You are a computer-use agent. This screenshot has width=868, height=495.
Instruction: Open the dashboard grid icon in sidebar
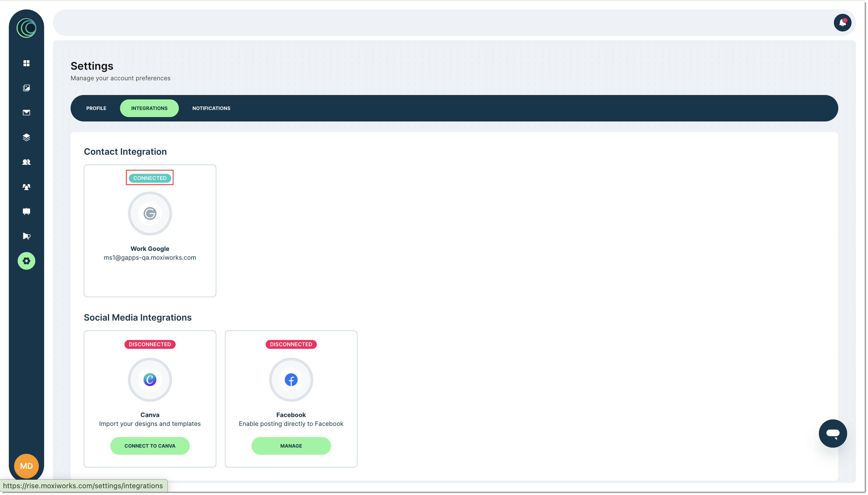coord(26,63)
